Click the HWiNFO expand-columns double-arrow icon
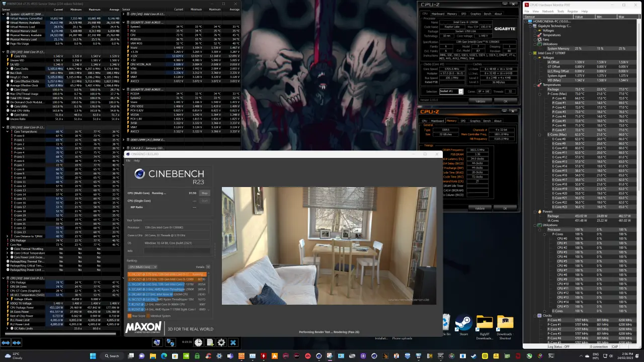 point(6,343)
